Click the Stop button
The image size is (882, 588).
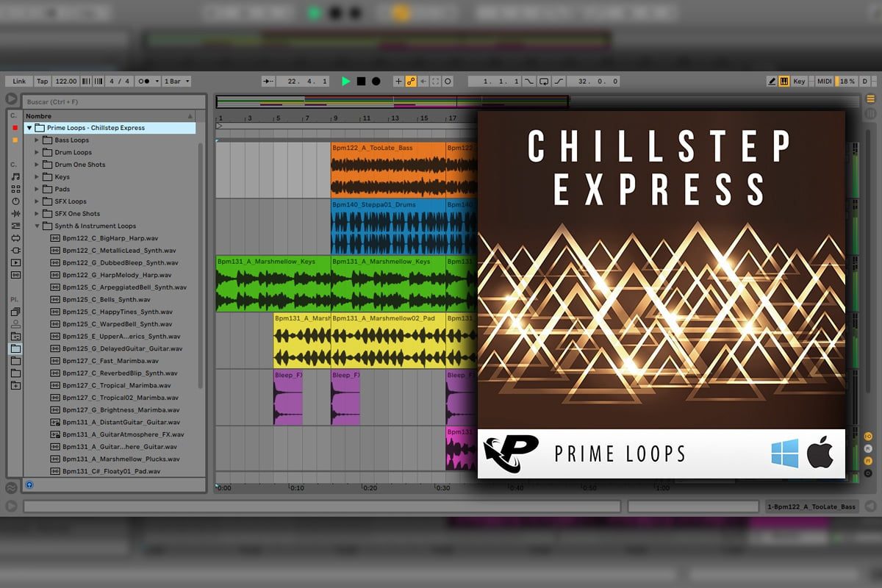pos(361,82)
